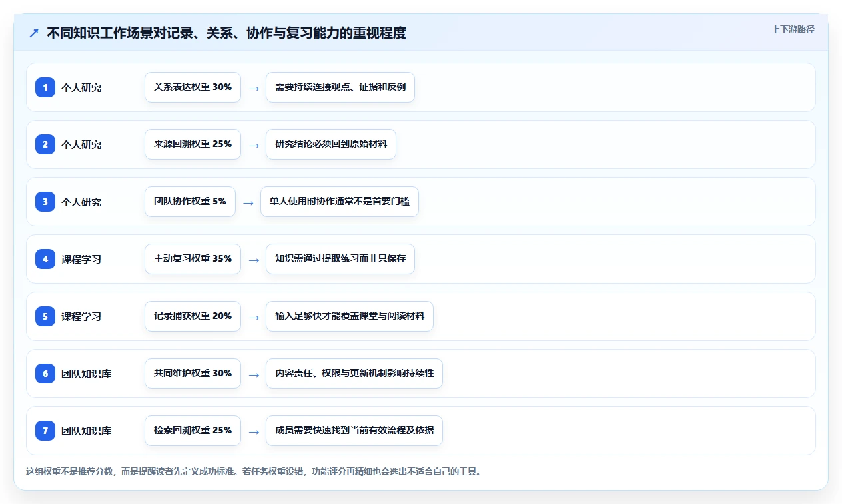
Task: Click 单人使用时协作通常不是首要门槛 box
Action: [340, 202]
